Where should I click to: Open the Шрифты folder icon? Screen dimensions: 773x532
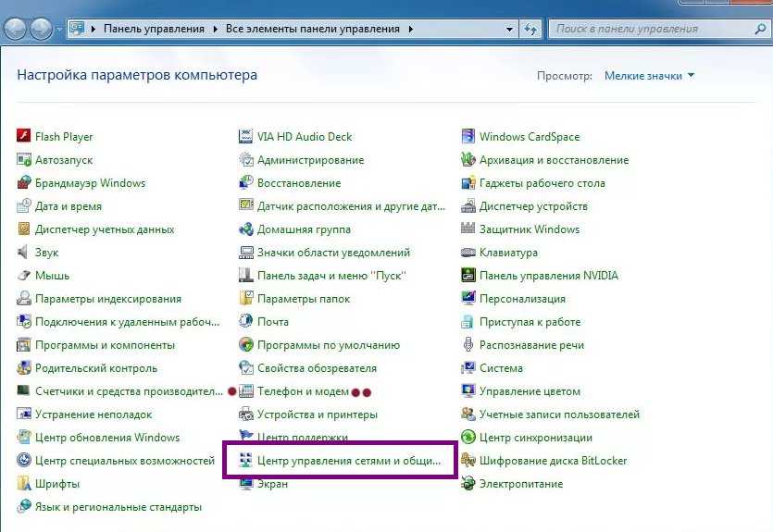24,484
